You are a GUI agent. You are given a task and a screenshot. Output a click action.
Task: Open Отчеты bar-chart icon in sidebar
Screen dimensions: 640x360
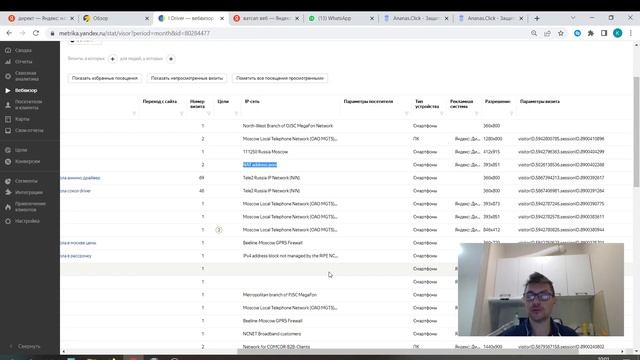[x=8, y=62]
